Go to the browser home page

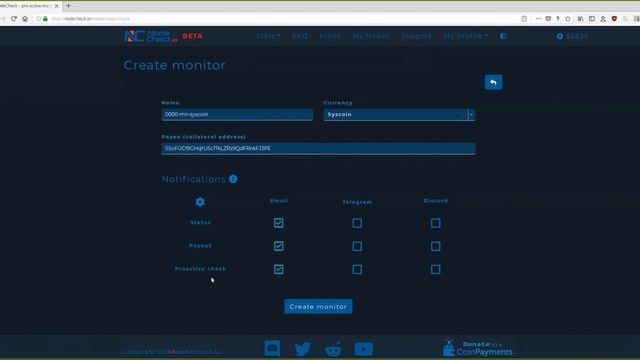(x=25, y=19)
